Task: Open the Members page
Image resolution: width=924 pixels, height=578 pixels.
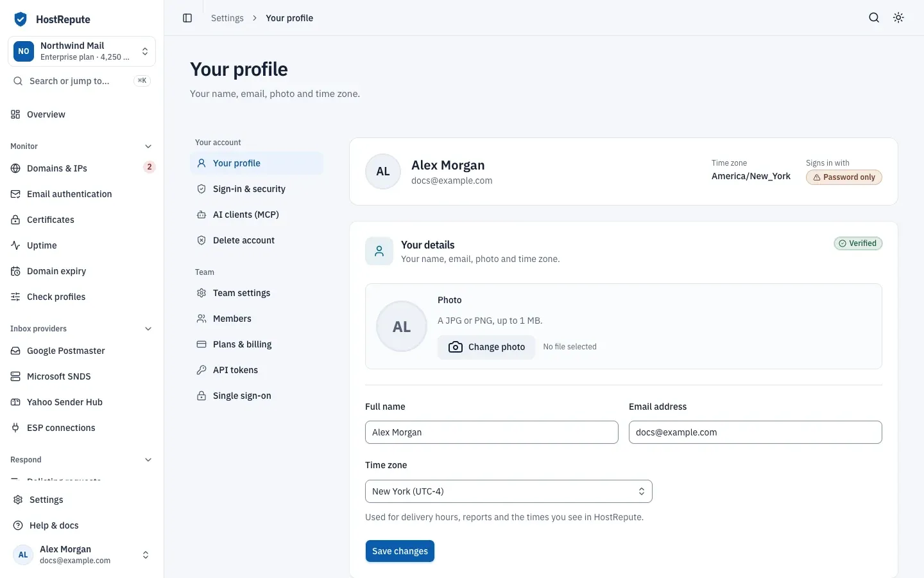Action: tap(256, 319)
